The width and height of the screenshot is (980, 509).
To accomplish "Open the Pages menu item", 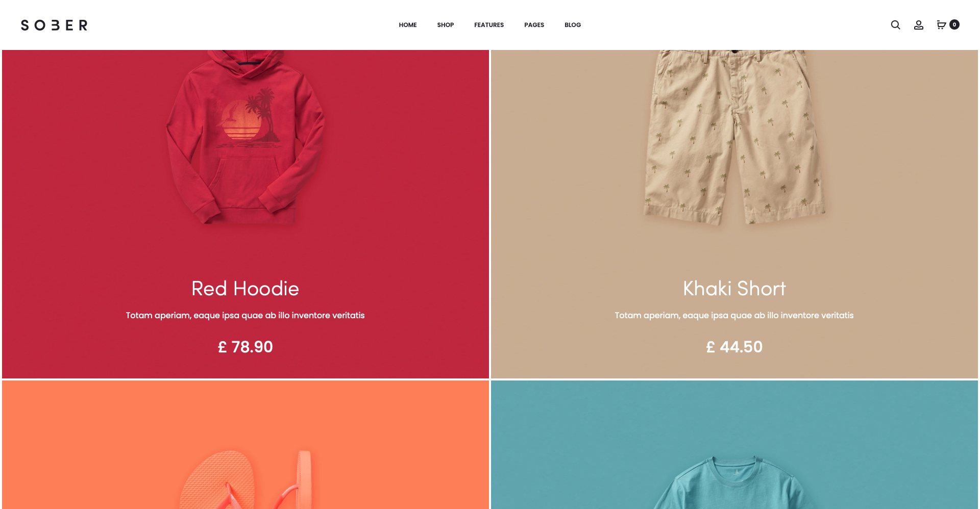I will tap(534, 25).
